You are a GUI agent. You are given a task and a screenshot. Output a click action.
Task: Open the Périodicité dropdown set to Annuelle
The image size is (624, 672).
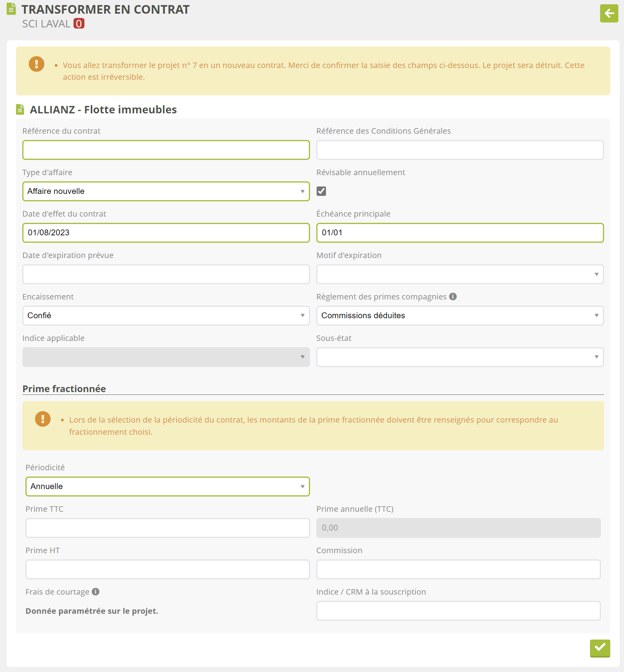coord(167,487)
